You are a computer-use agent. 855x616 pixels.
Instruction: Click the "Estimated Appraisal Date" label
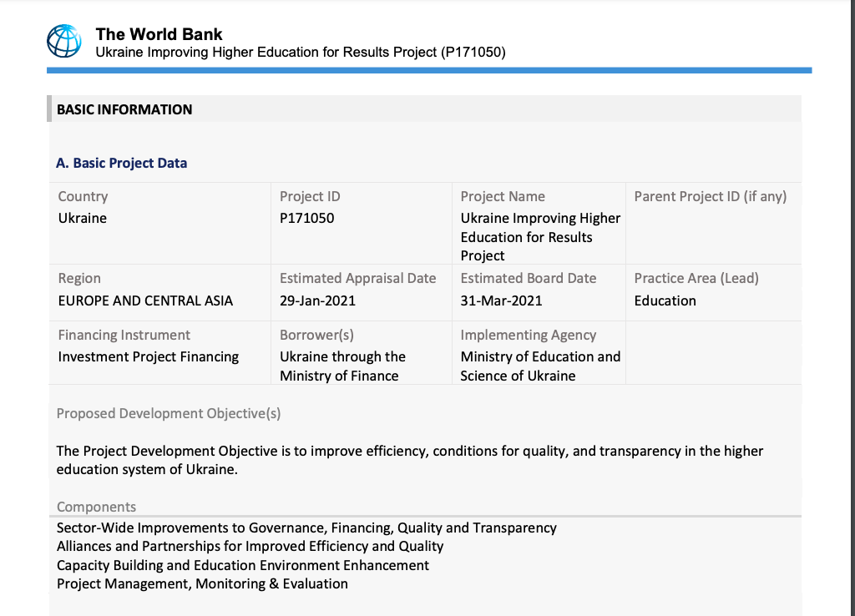(x=357, y=279)
